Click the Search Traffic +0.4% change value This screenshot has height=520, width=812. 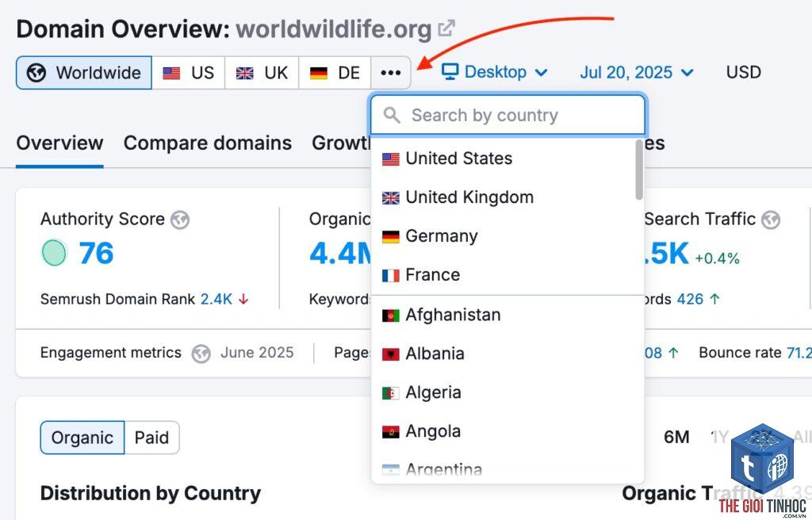[x=717, y=258]
